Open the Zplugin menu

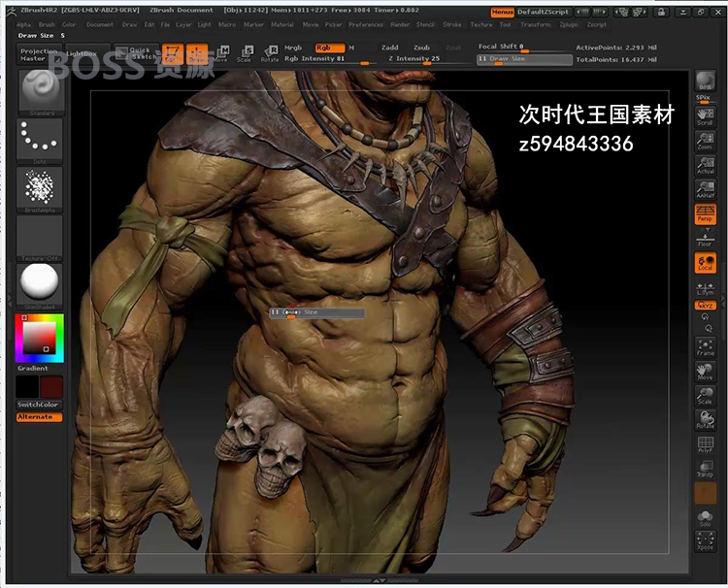pyautogui.click(x=569, y=25)
